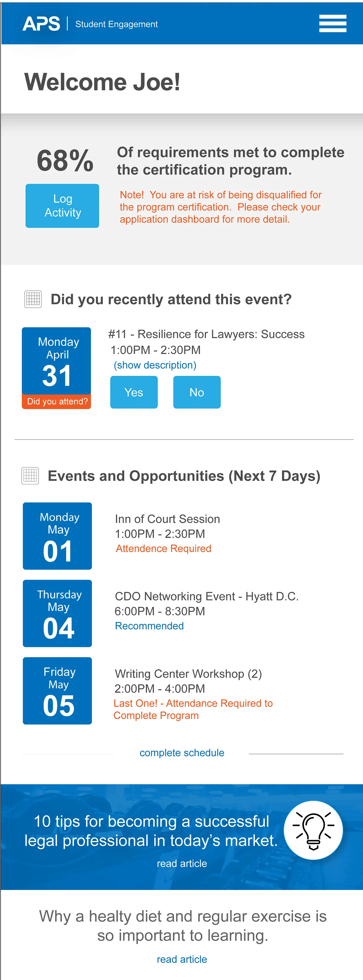Click calendar icon next to Events and Opportunities
Screen dimensions: 363x980
(x=30, y=475)
